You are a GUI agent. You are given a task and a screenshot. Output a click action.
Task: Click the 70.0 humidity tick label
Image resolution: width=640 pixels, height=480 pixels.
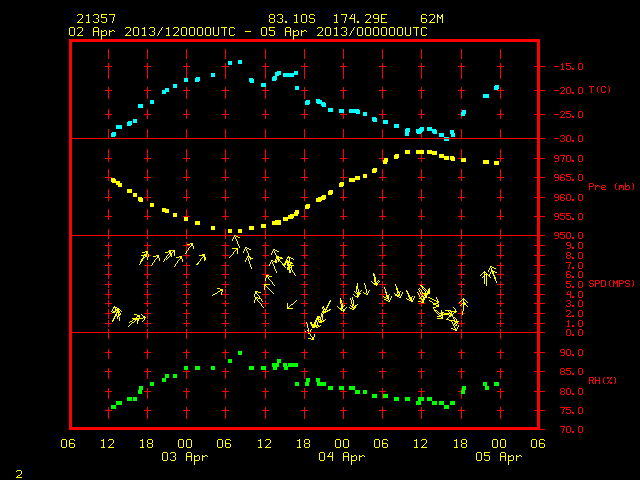coord(571,429)
